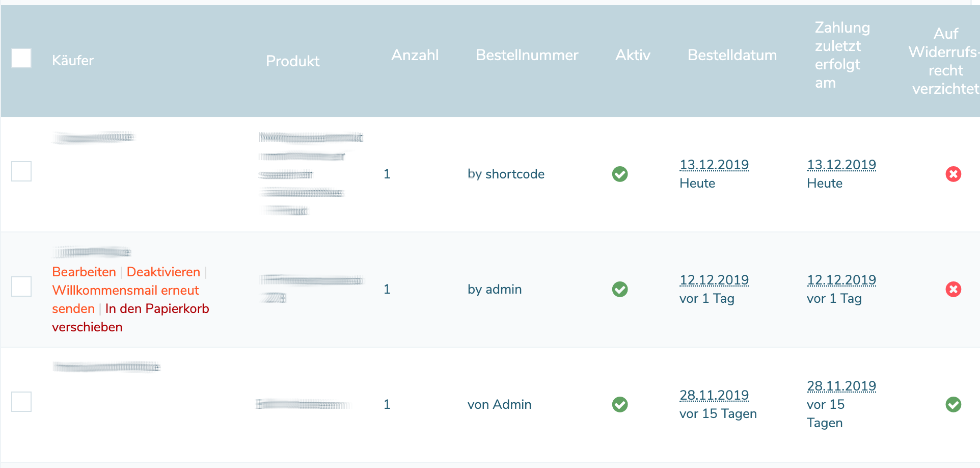The width and height of the screenshot is (980, 468).
Task: Click 'In den Papierkorb verschieben' link
Action: tap(157, 309)
